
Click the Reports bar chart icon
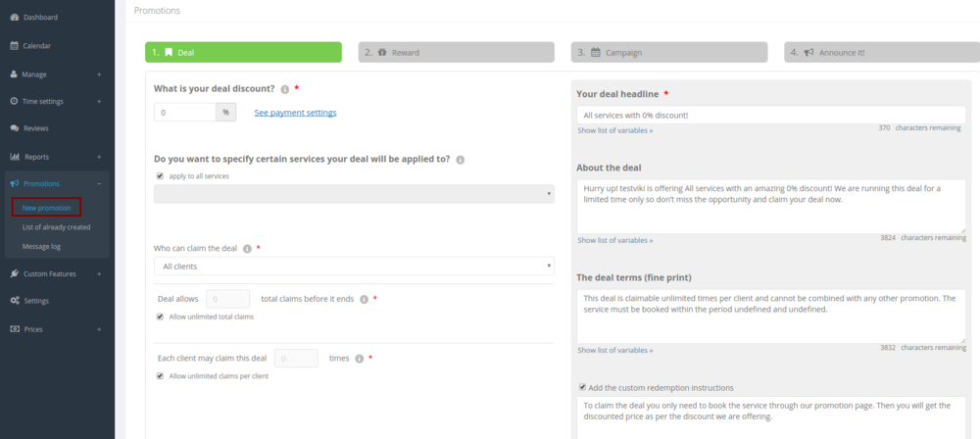pyautogui.click(x=14, y=157)
